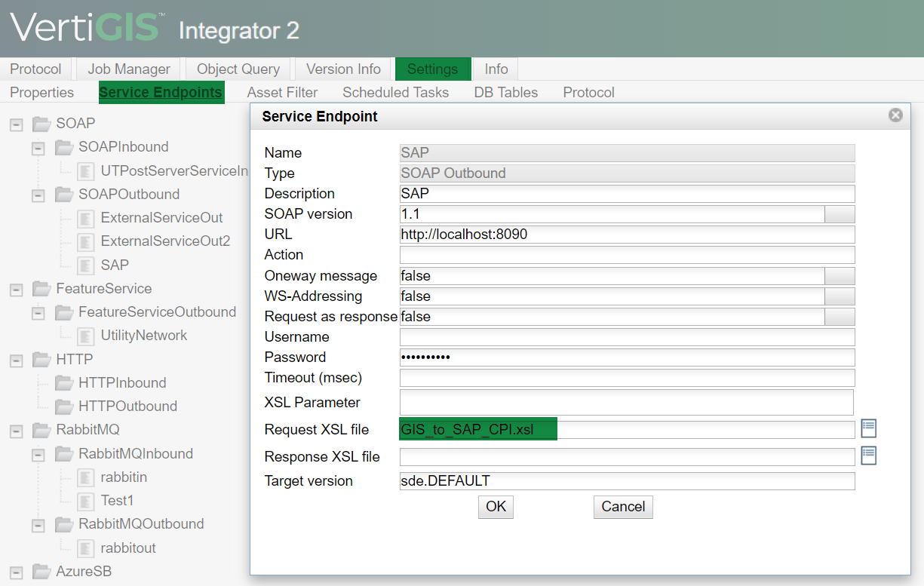
Task: Collapse the SOAPOutbound tree node
Action: click(38, 195)
